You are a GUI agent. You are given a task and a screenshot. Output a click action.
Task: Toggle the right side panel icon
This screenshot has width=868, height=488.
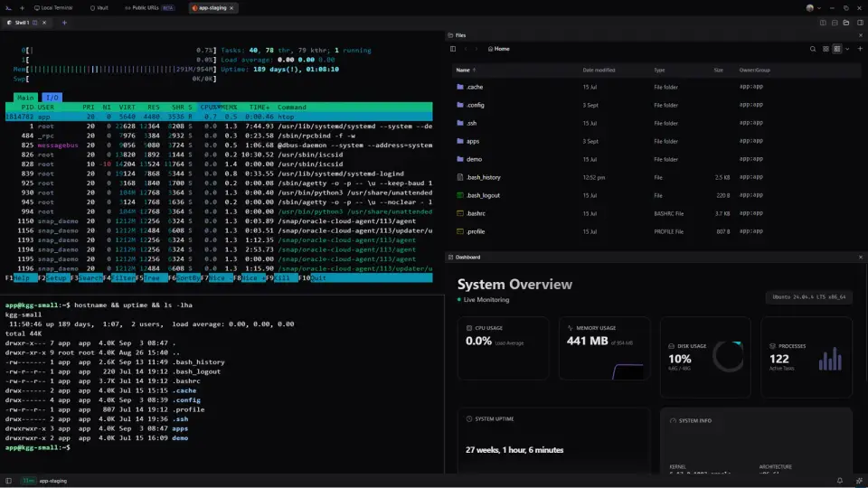click(x=860, y=23)
